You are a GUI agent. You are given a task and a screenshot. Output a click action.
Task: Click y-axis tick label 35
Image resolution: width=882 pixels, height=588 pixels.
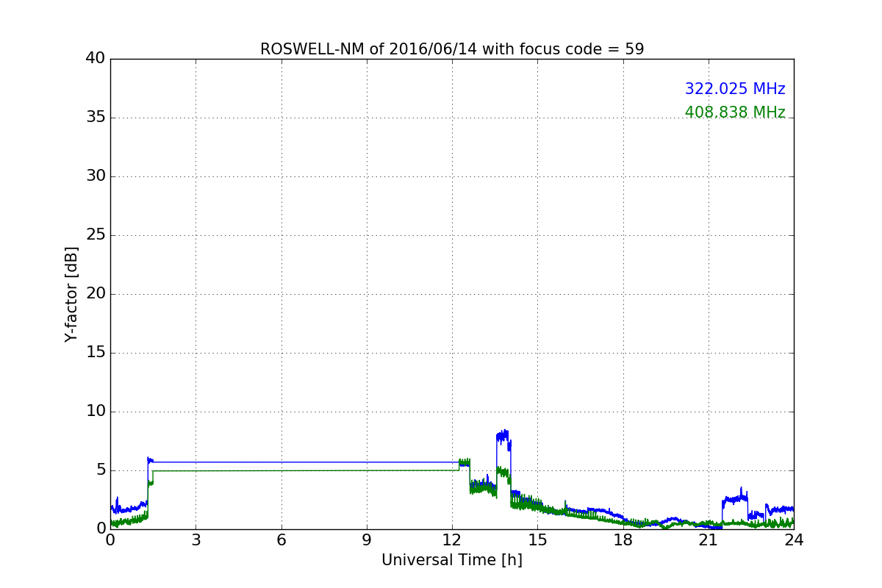tap(96, 118)
